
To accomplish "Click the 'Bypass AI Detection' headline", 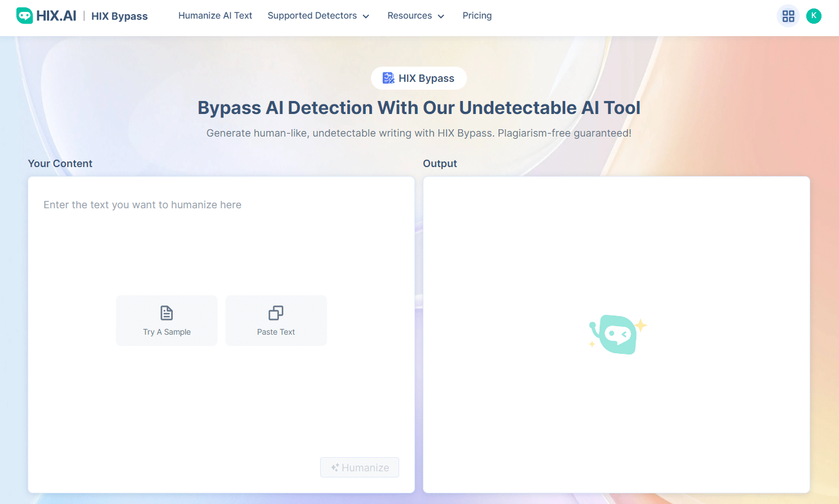I will click(x=419, y=108).
